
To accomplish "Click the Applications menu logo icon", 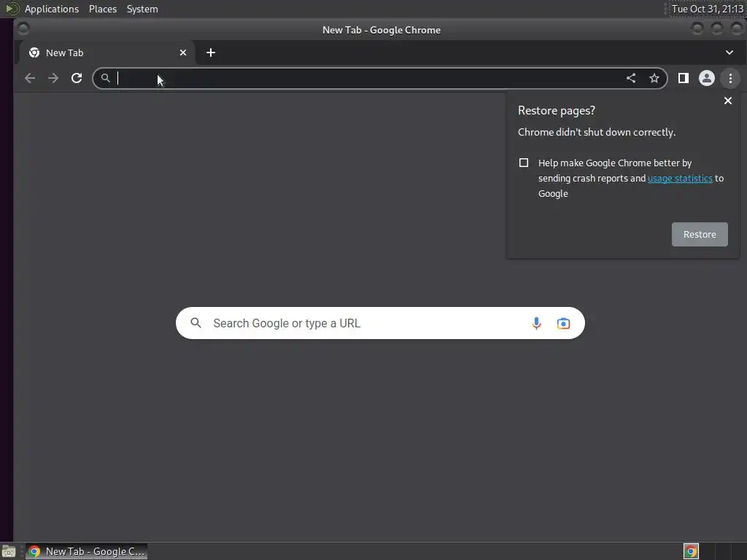I will click(x=12, y=9).
